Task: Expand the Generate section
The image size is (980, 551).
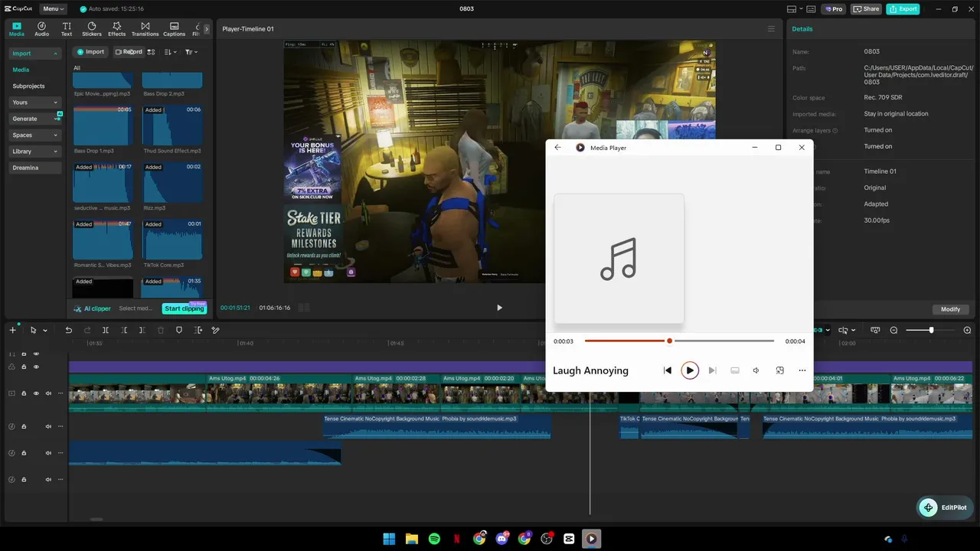Action: [57, 119]
